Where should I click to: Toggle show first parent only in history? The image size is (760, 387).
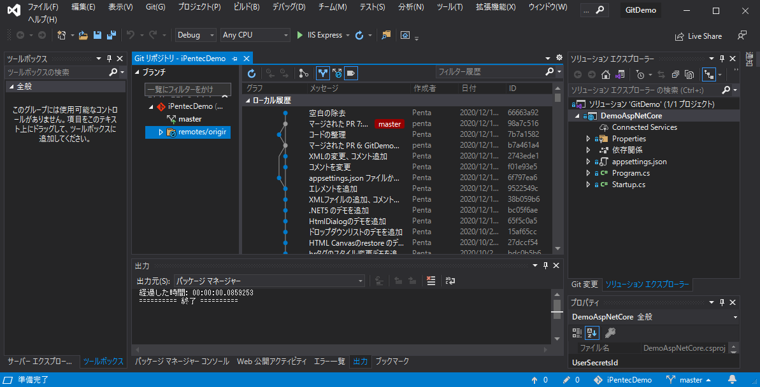click(323, 73)
